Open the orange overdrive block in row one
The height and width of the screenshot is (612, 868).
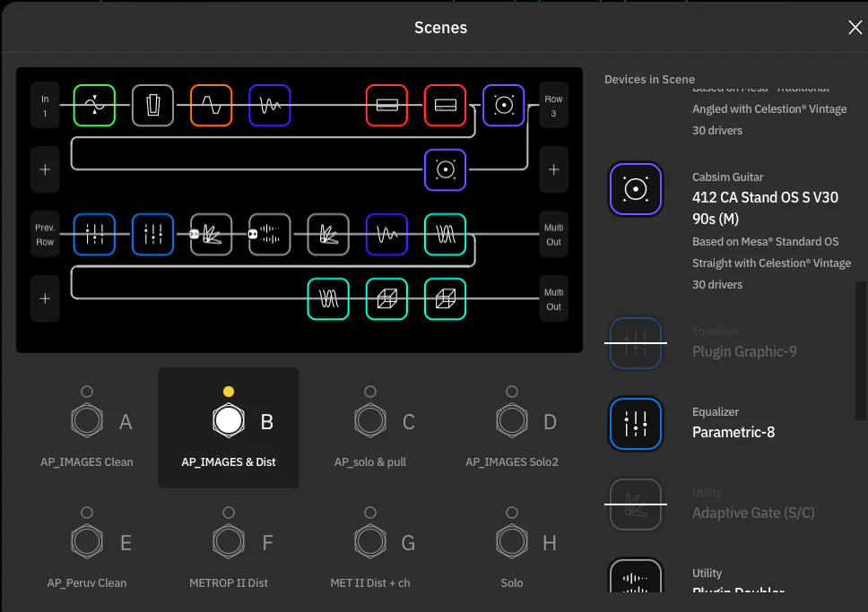pyautogui.click(x=212, y=105)
